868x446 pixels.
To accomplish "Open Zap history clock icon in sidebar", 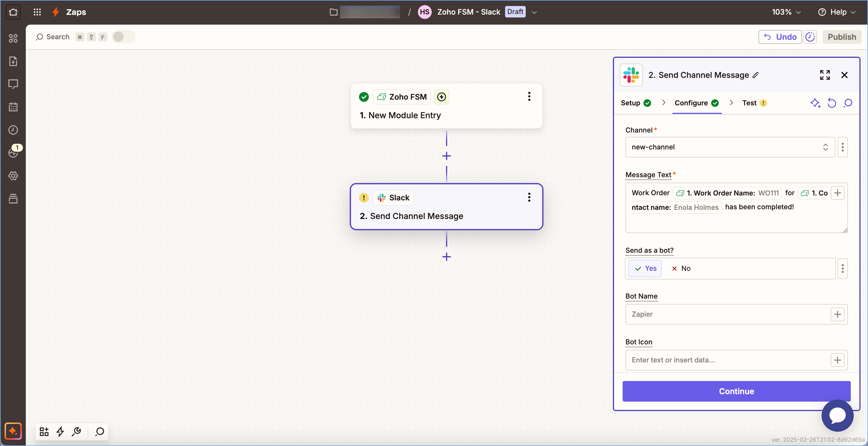I will click(13, 130).
